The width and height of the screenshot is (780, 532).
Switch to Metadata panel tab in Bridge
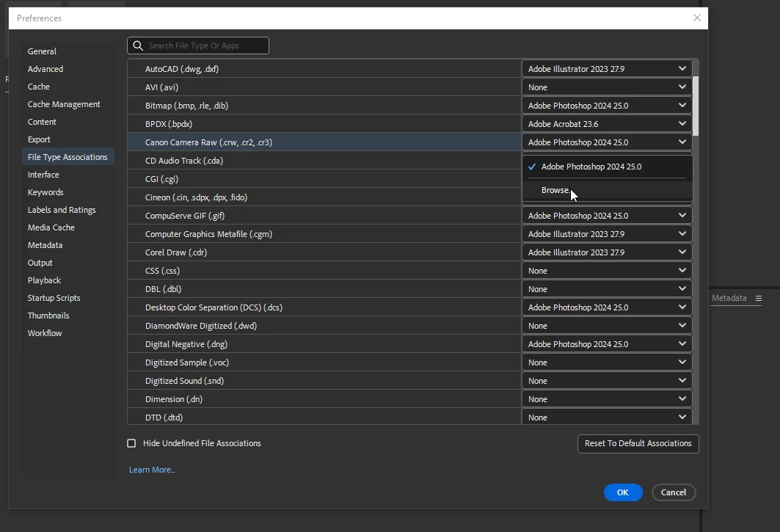point(729,298)
